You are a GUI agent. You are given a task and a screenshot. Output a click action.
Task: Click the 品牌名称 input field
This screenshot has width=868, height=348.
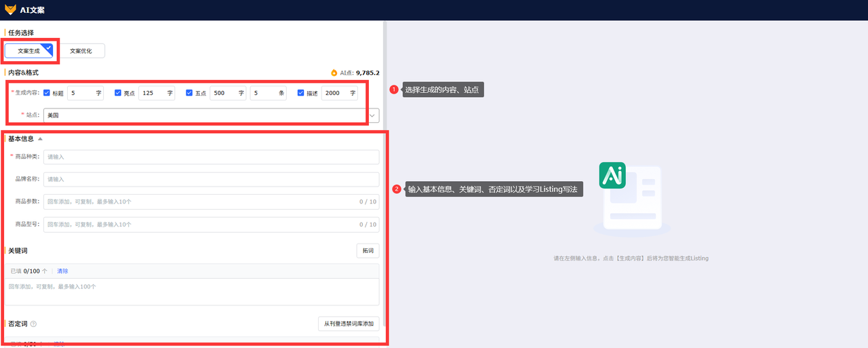tap(211, 179)
